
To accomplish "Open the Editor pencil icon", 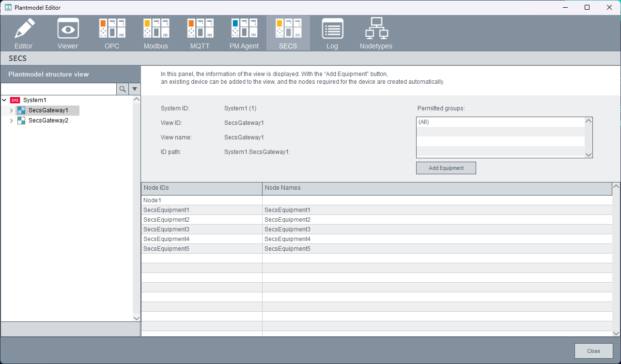I will point(24,33).
